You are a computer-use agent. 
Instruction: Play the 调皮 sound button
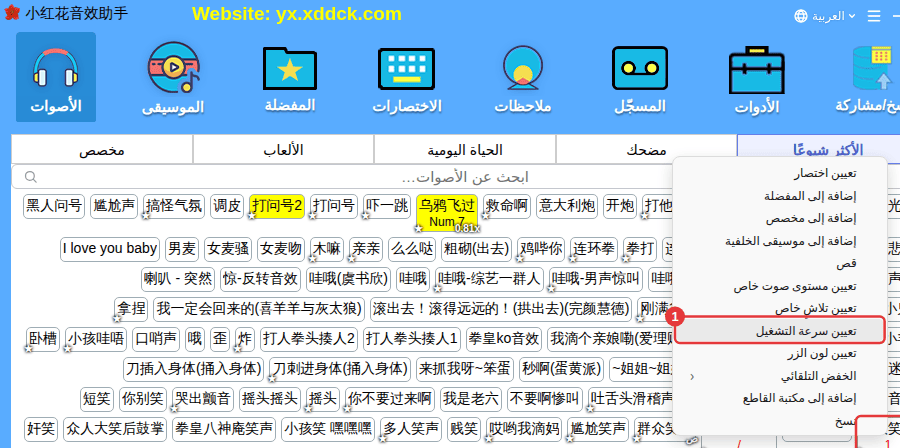(227, 207)
